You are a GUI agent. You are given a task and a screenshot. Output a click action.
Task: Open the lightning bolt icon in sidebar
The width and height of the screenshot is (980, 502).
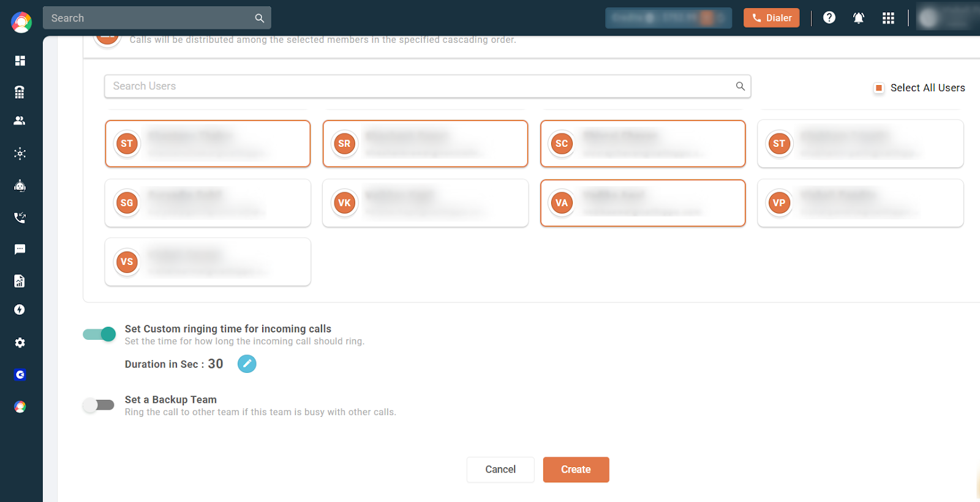click(20, 310)
